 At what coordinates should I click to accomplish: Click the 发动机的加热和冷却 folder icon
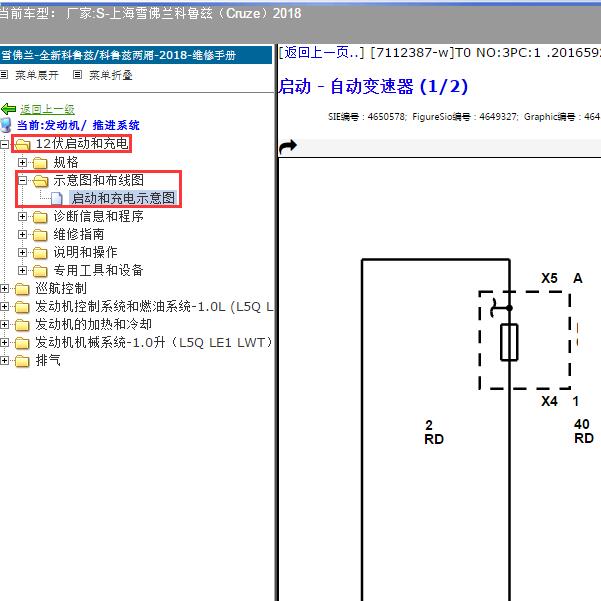tap(22, 325)
